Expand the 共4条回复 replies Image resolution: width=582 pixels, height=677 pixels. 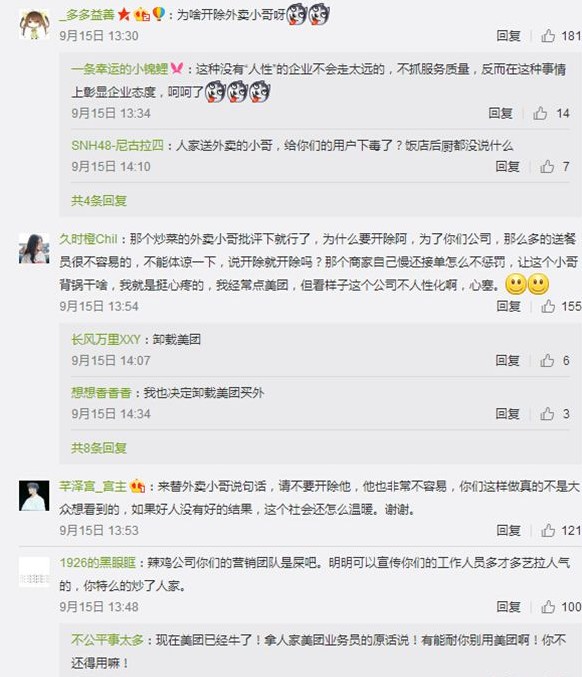(x=99, y=200)
